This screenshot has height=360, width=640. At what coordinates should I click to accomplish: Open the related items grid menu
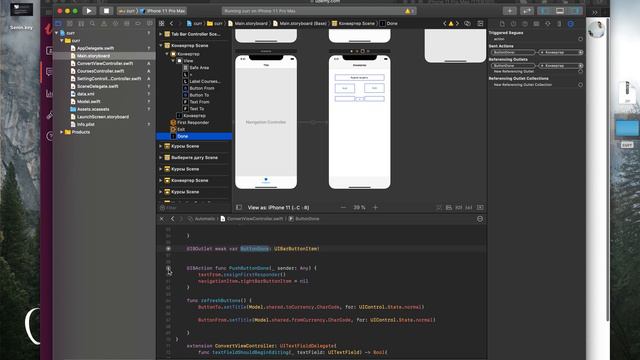tap(162, 24)
